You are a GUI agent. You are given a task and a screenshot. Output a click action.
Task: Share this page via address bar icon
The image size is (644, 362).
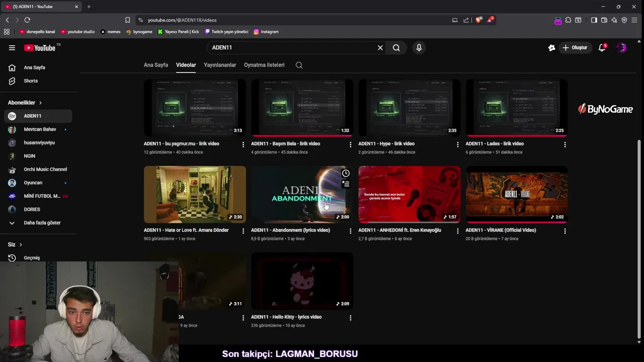(x=466, y=20)
